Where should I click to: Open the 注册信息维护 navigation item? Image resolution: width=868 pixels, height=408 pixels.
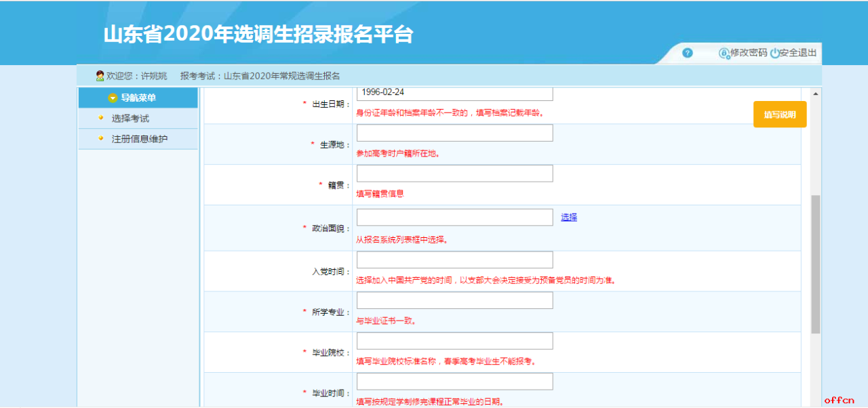[x=139, y=139]
